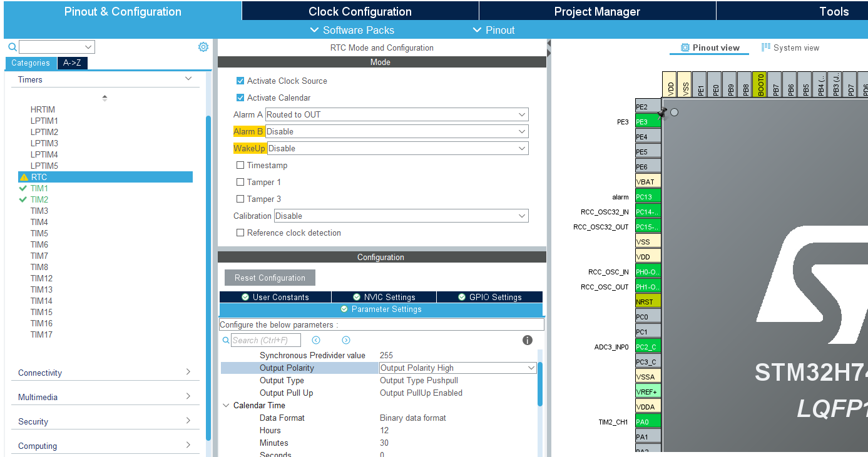Screen dimensions: 868x457
Task: Open the settings gear in the left panel
Action: [x=203, y=46]
